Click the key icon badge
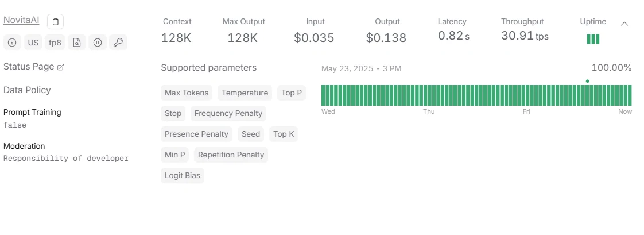The image size is (644, 235). click(118, 43)
